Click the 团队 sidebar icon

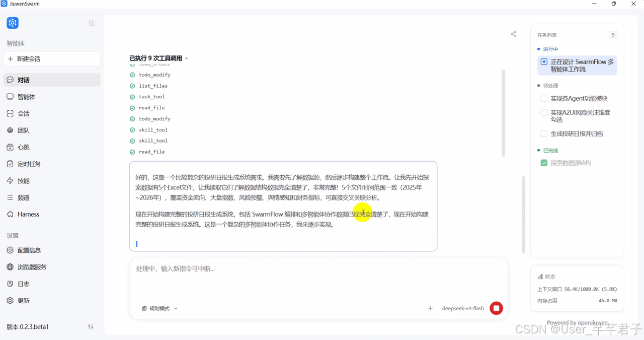click(x=10, y=130)
